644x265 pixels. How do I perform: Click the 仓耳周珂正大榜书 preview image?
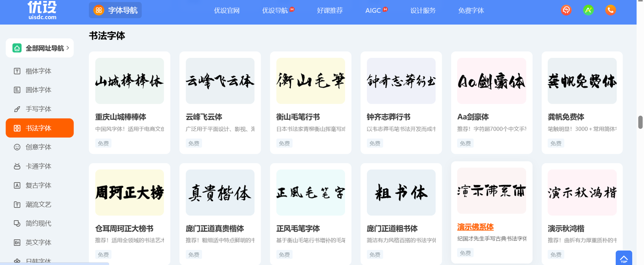pos(129,193)
